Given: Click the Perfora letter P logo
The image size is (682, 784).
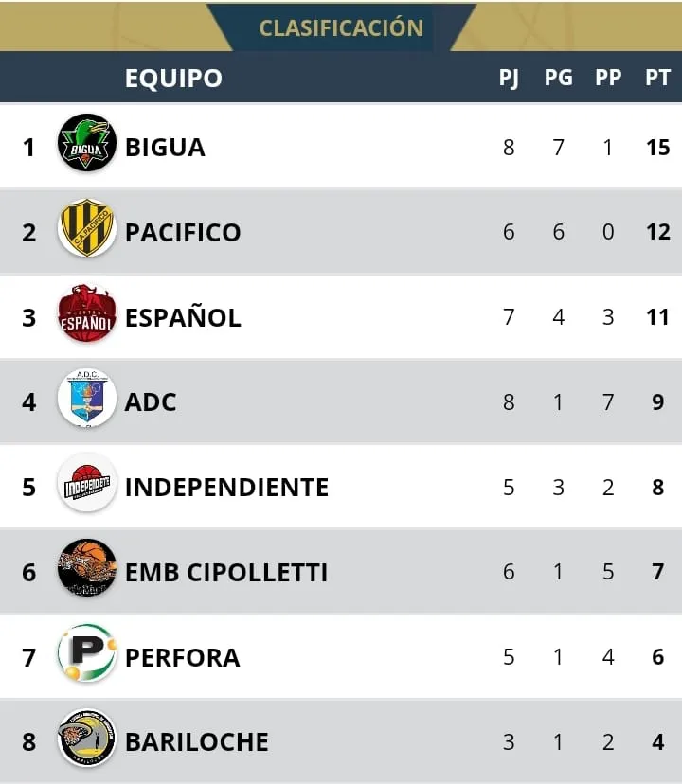Looking at the screenshot, I should [87, 654].
